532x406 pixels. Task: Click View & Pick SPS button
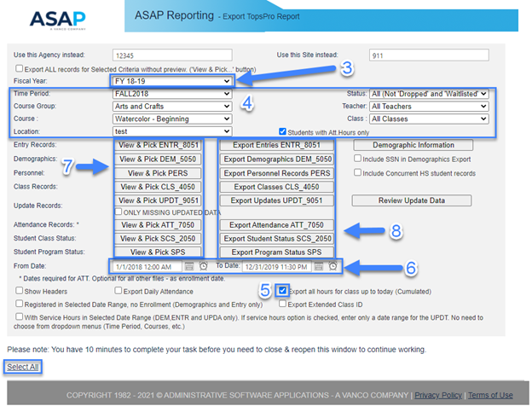point(158,252)
